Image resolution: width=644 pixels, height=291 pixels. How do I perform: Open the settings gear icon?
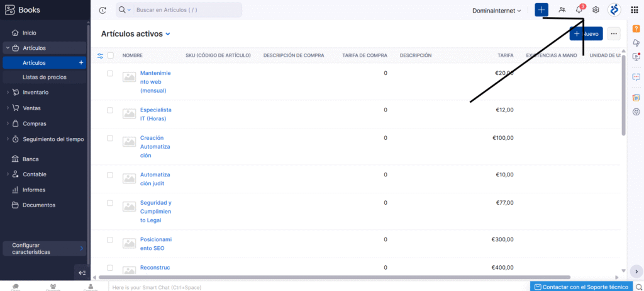596,10
